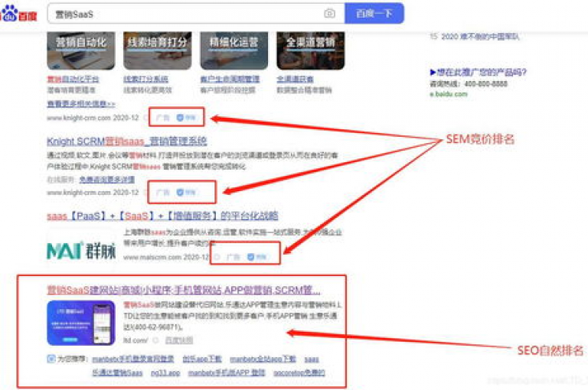Open the 营销自动化平台 link
The height and width of the screenshot is (390, 588).
pos(73,79)
